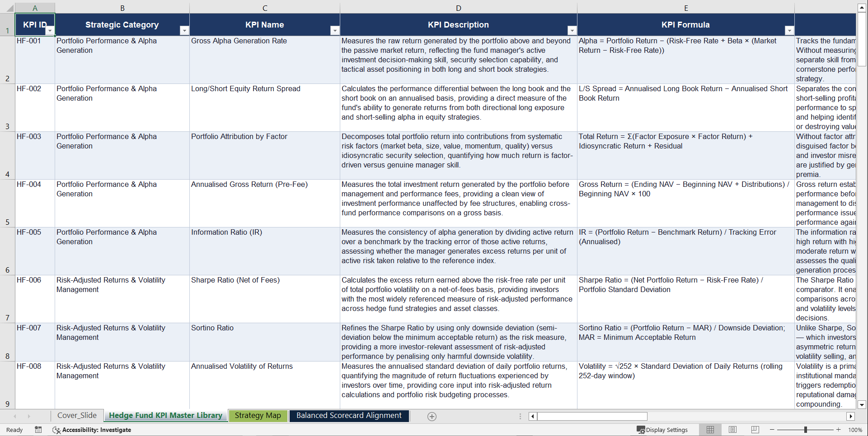Click the 100% zoom level

[x=855, y=430]
